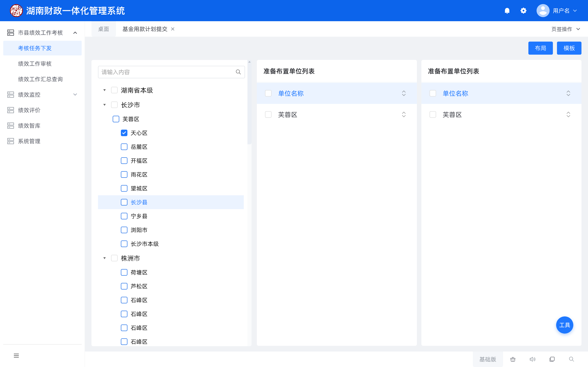Click the 模板 button

pos(569,48)
